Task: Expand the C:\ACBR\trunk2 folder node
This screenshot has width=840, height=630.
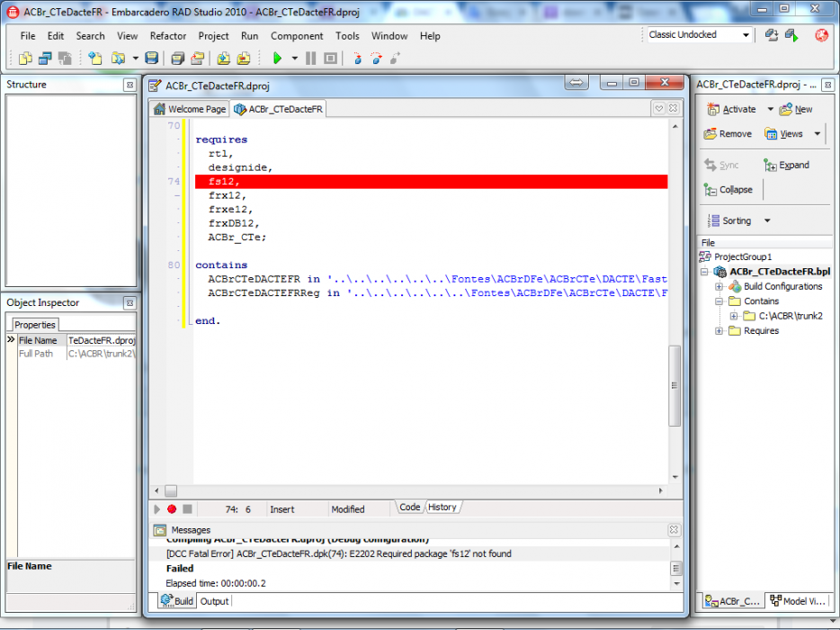Action: (x=734, y=316)
